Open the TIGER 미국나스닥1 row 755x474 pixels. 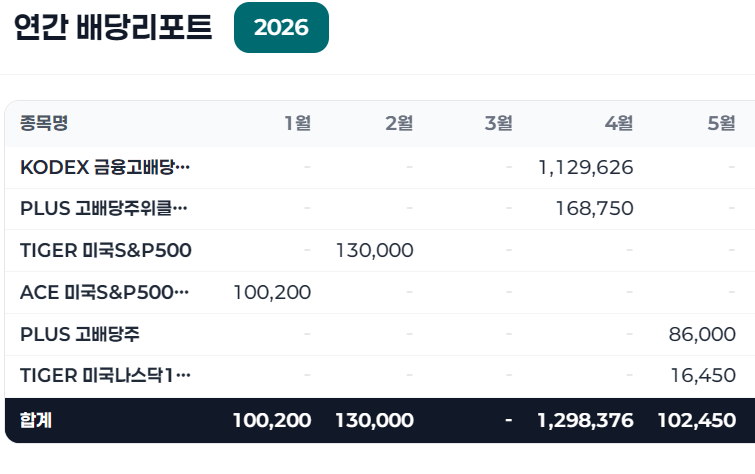tap(380, 376)
